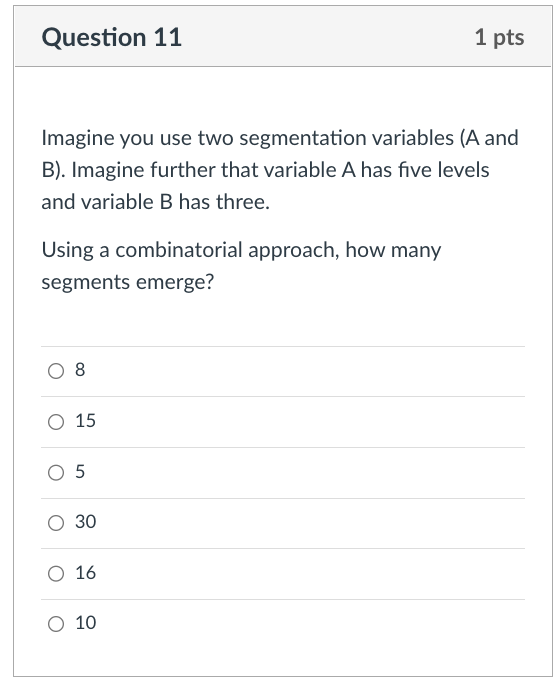554x680 pixels.
Task: Click the answer label text "30"
Action: pyautogui.click(x=85, y=522)
